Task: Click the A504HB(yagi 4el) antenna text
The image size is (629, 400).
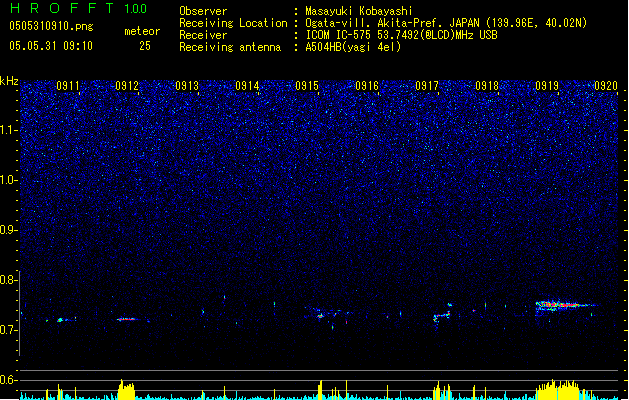Action: (353, 47)
